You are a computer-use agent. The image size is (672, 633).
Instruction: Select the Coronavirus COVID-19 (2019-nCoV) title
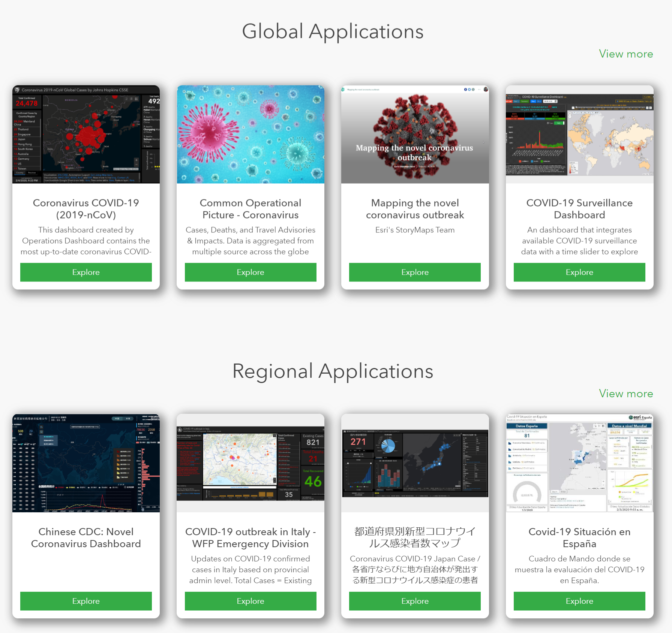pyautogui.click(x=86, y=209)
